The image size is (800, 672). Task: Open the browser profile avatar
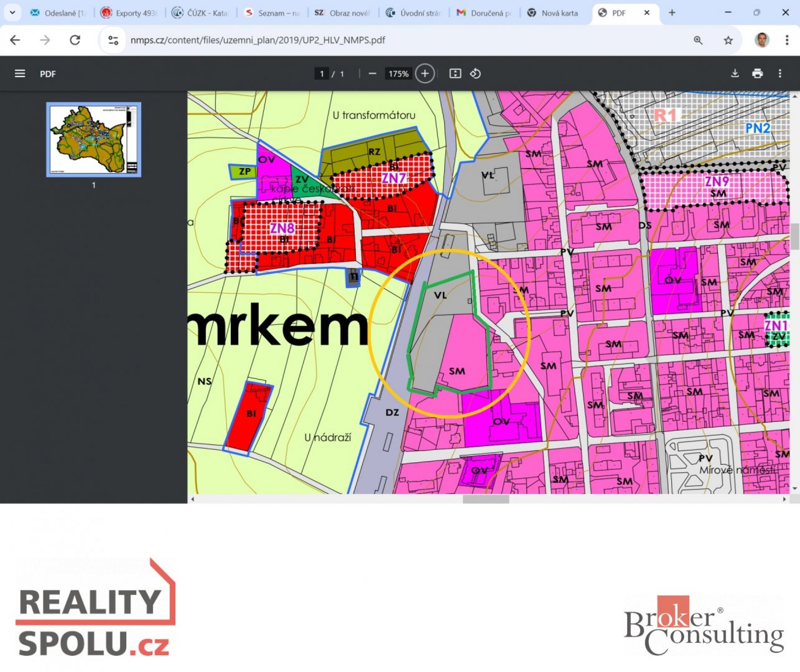coord(760,40)
